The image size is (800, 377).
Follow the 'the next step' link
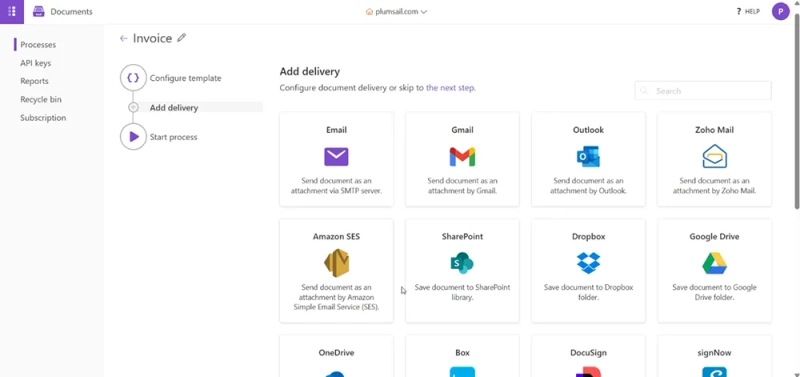coord(451,88)
